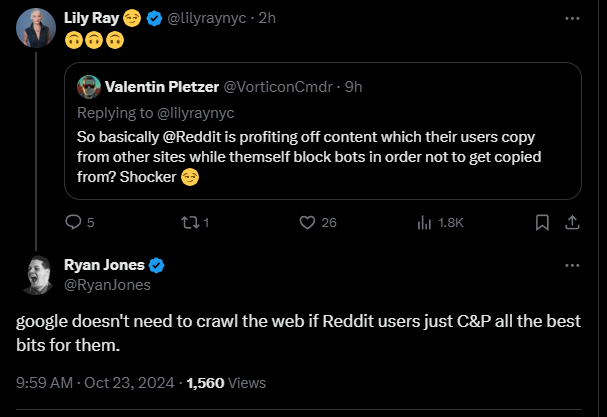
Task: Like Lily Ray's post with the heart icon
Action: [x=308, y=222]
